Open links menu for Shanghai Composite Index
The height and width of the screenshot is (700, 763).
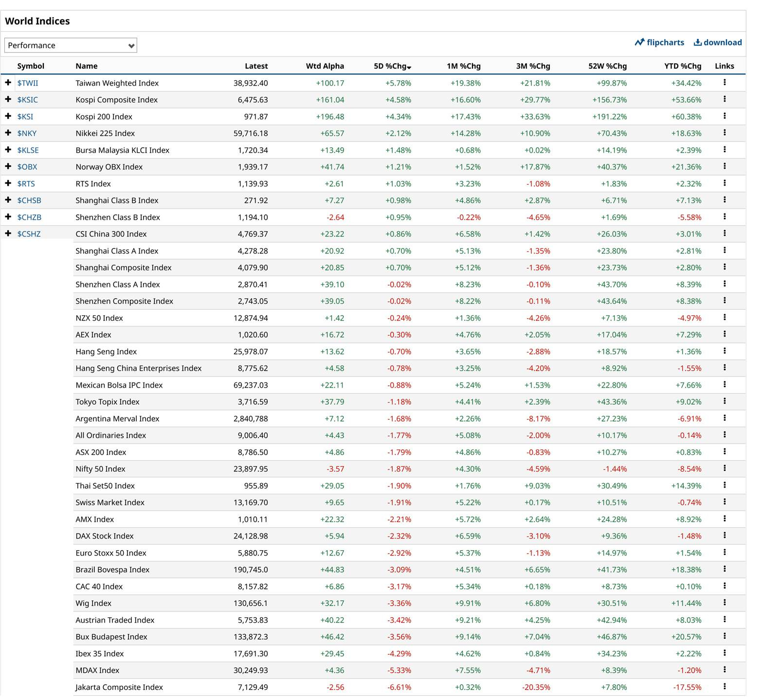725,267
